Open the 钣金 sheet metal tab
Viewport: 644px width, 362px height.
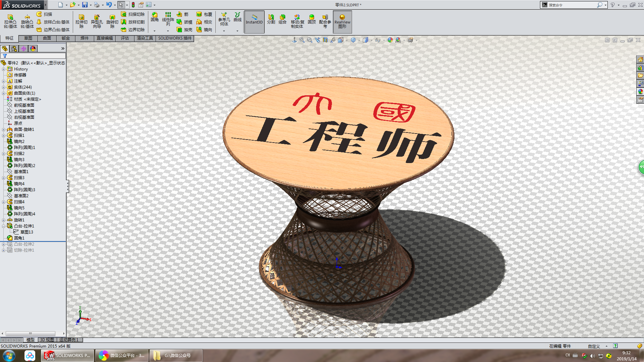[65, 38]
